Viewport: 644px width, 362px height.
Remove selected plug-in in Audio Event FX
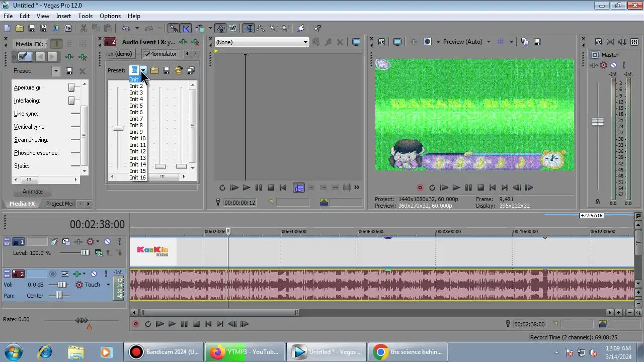[x=196, y=42]
